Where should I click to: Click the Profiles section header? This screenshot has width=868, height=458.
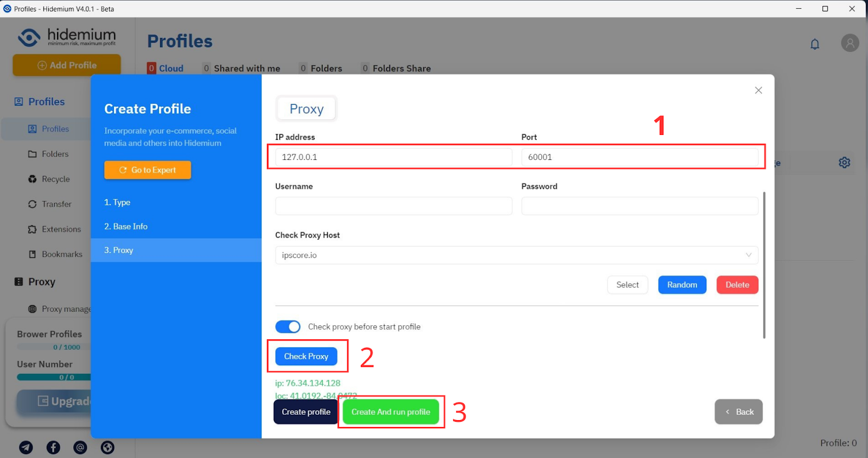coord(39,101)
